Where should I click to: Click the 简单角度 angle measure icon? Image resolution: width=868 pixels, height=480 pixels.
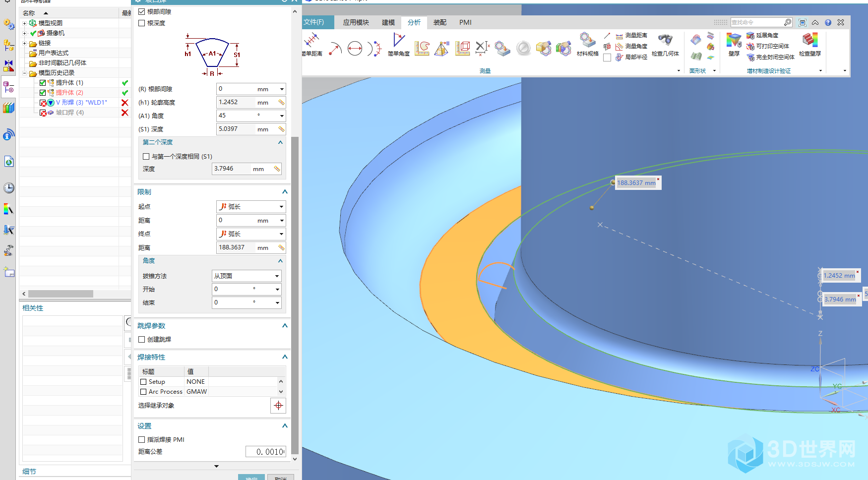pyautogui.click(x=399, y=45)
